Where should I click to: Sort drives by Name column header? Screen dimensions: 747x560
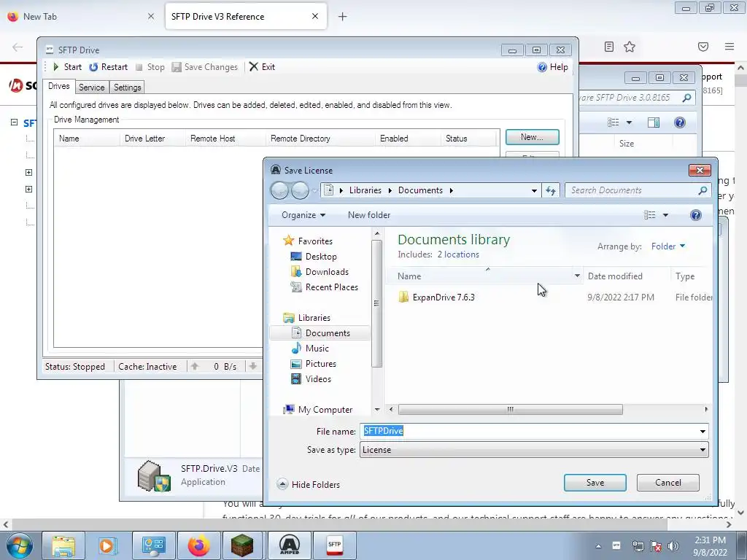click(87, 139)
